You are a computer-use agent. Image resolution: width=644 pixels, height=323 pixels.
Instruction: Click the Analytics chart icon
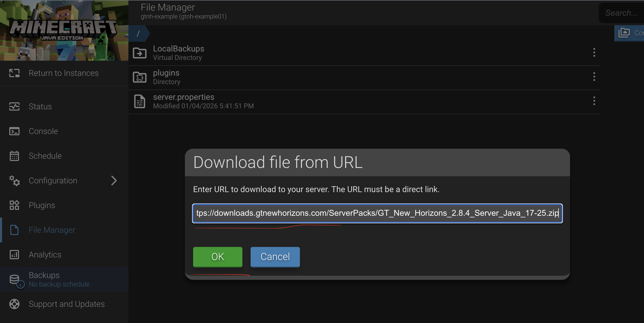tap(14, 255)
